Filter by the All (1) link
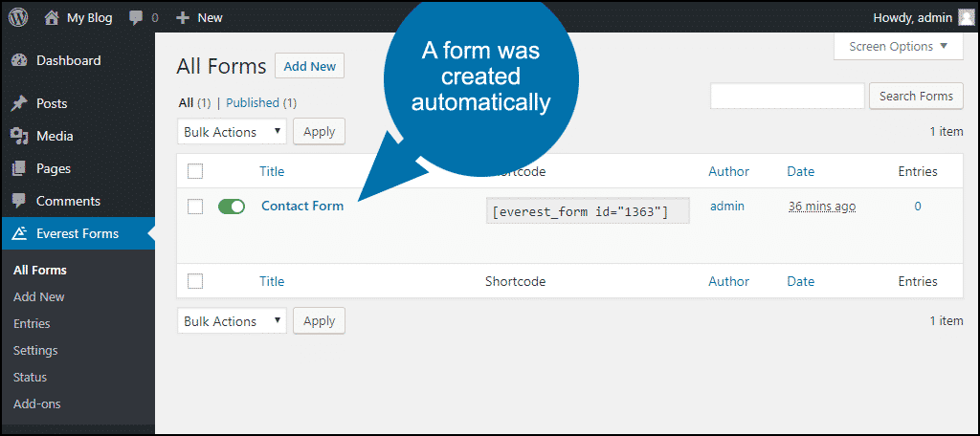The image size is (980, 436). point(194,102)
